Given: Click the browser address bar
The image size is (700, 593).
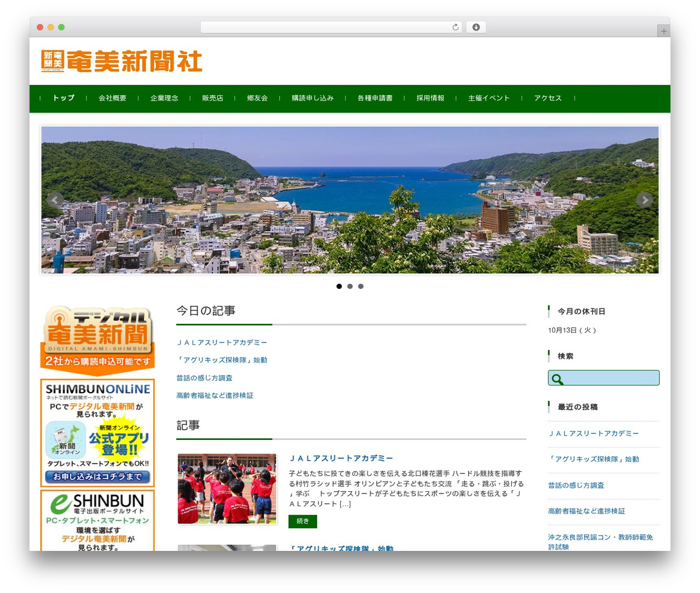Looking at the screenshot, I should (x=331, y=27).
